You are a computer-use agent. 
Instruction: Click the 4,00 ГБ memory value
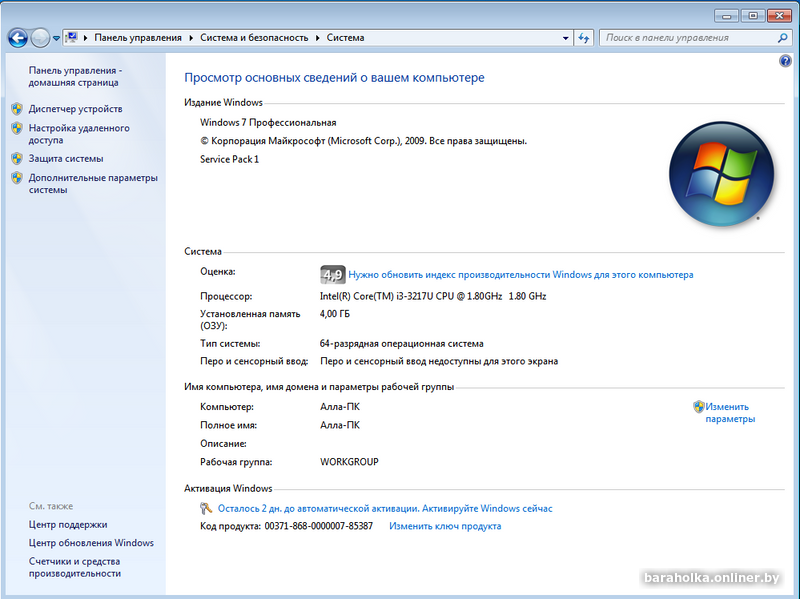[x=335, y=314]
